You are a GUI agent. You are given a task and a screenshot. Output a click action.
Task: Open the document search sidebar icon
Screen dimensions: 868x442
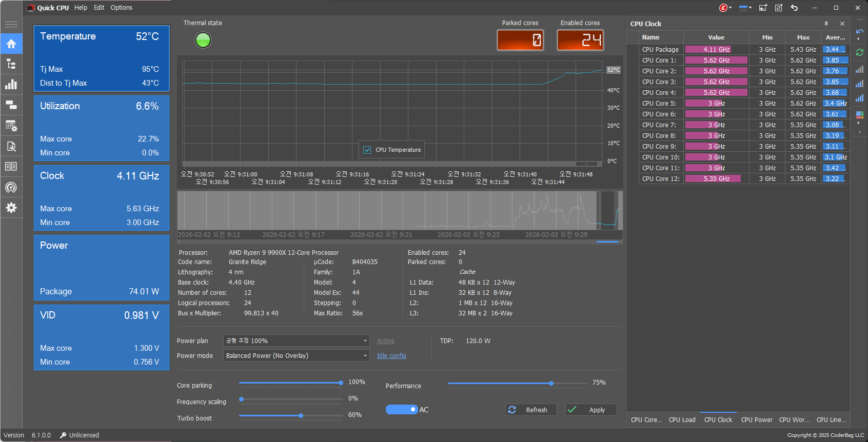(x=11, y=146)
